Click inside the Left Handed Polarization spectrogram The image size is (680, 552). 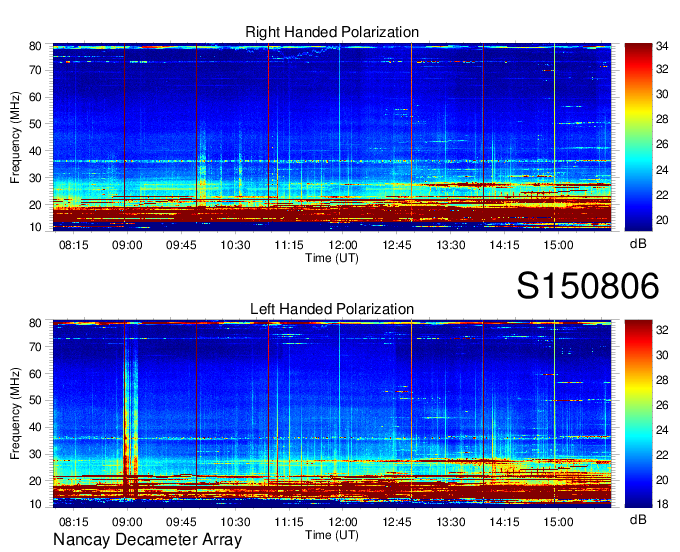click(x=332, y=414)
